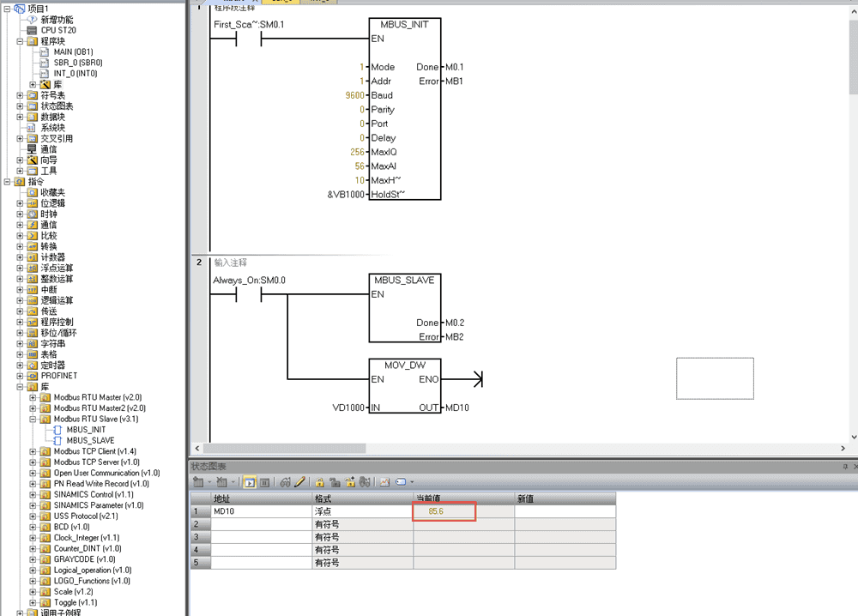This screenshot has height=616, width=858.
Task: Expand the 符号表 symbol table node
Action: point(21,95)
